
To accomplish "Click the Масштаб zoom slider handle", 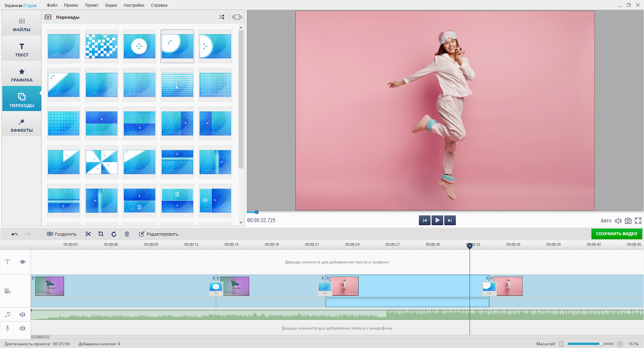I will pyautogui.click(x=601, y=344).
